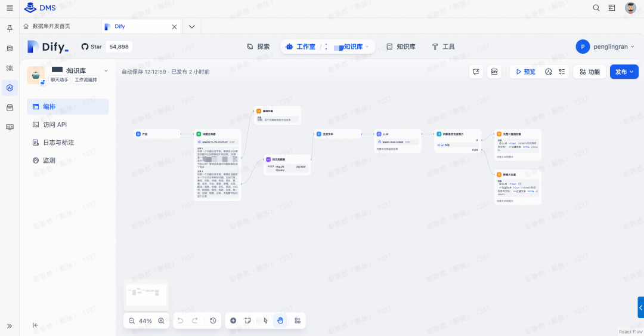Open the 知识库 knowledge tab

click(x=401, y=47)
